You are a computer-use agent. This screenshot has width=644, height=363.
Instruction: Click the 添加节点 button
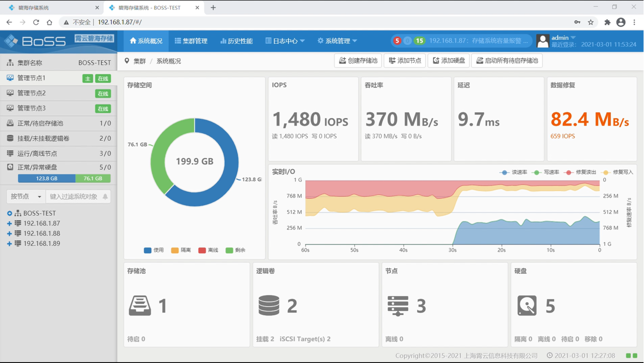click(405, 60)
